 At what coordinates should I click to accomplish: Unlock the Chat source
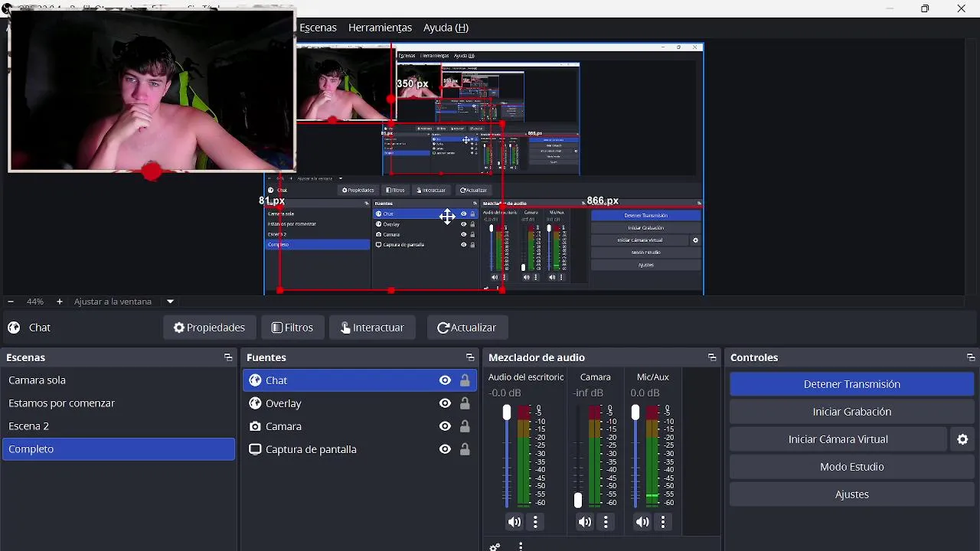click(x=465, y=380)
